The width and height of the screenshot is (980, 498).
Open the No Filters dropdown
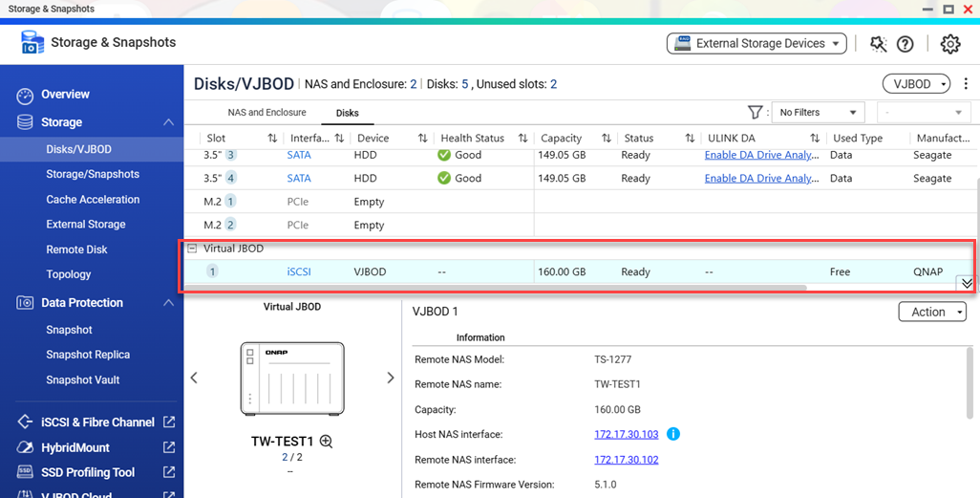point(817,113)
